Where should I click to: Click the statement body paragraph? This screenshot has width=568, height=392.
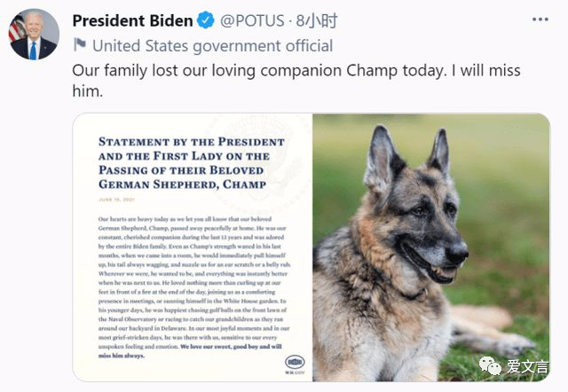[191, 276]
